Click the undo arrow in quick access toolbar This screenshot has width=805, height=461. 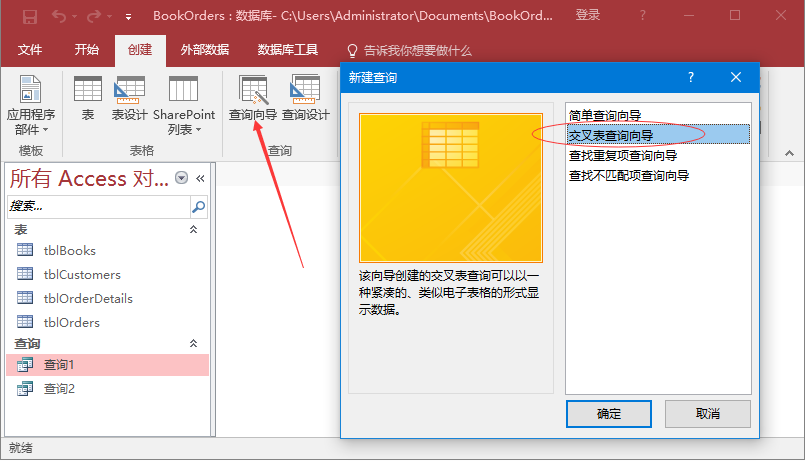pos(60,16)
